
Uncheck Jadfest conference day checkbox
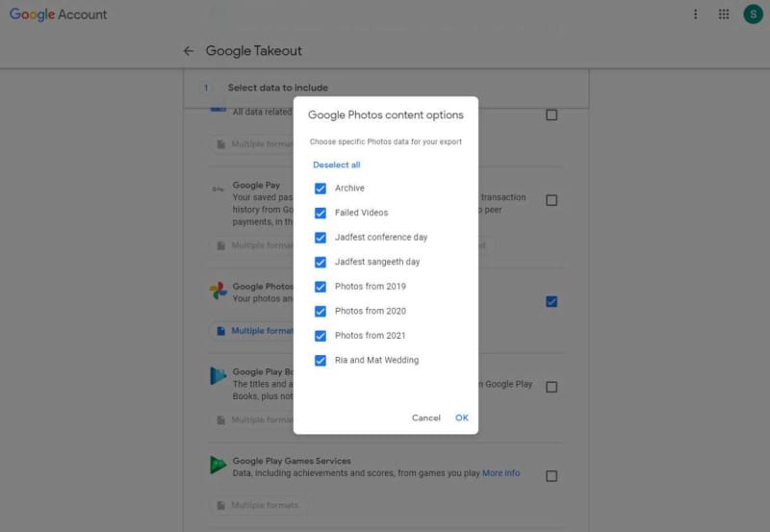(321, 238)
